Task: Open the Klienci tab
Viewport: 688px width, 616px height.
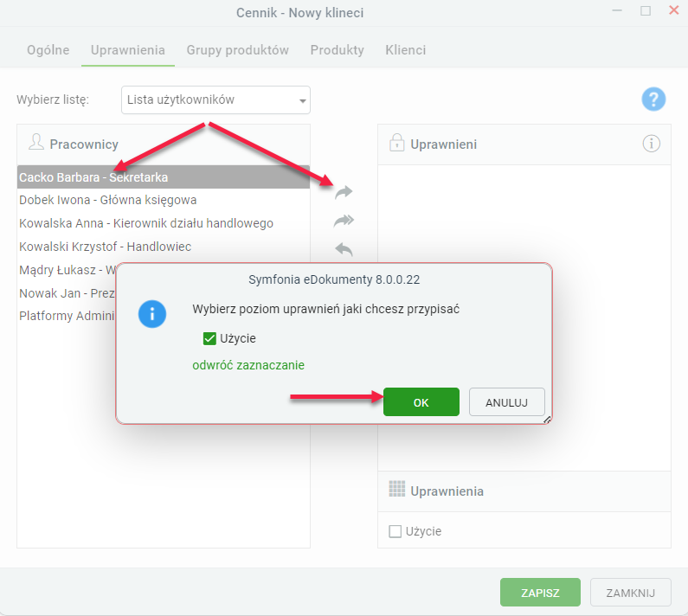Action: click(405, 50)
